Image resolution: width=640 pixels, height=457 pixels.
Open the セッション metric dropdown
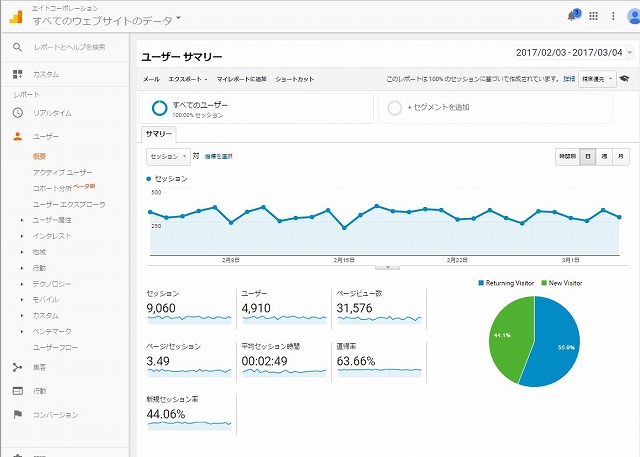(168, 157)
